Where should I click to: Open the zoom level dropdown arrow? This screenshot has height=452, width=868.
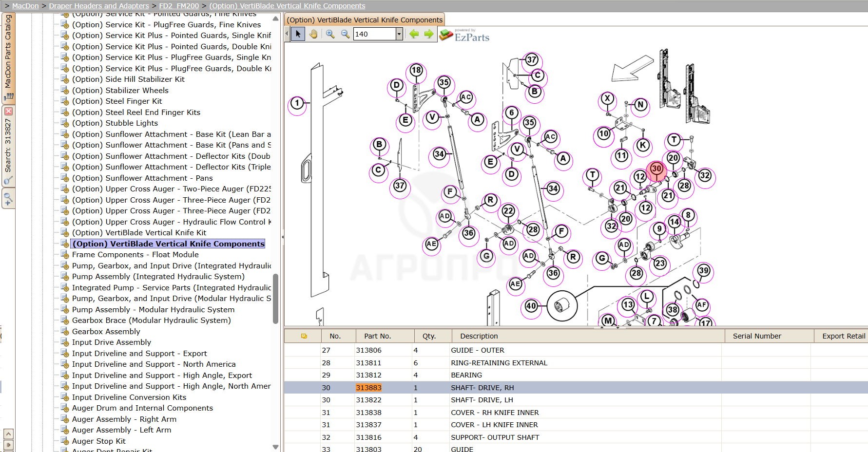coord(399,34)
